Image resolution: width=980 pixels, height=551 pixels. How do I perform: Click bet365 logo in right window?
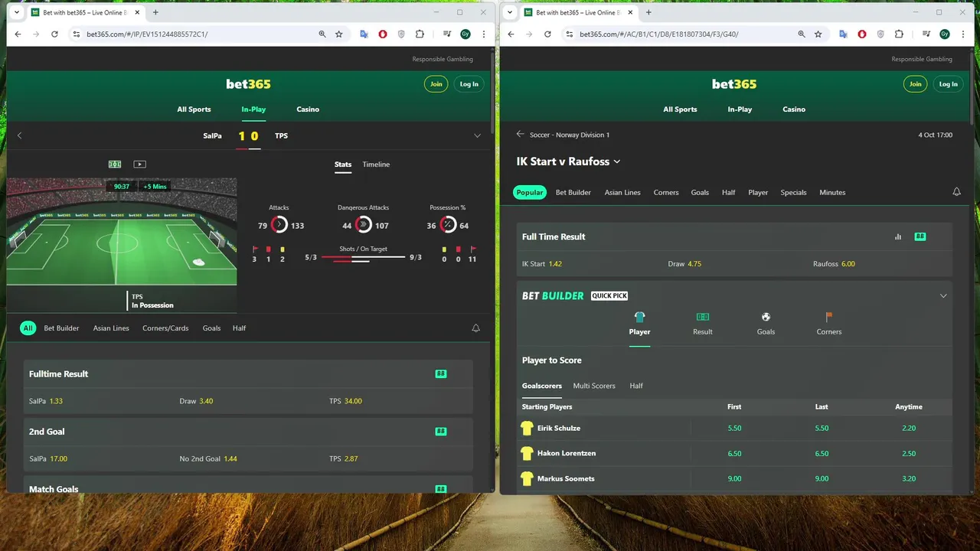[734, 84]
